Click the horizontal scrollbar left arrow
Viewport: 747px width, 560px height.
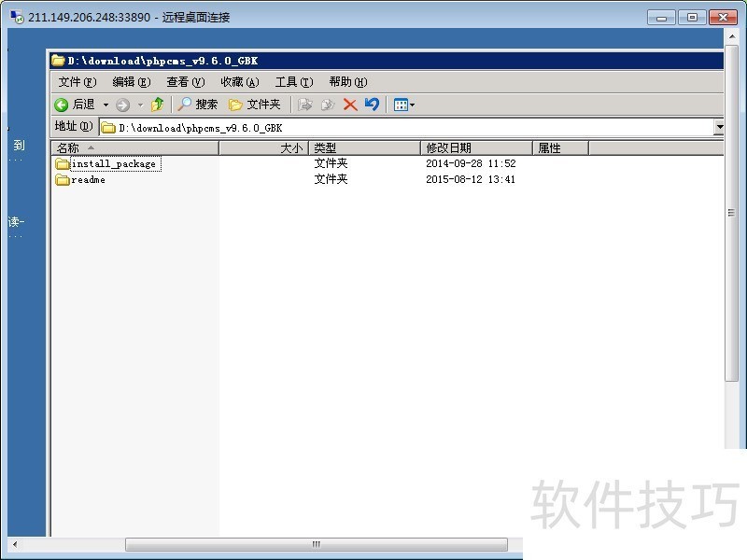15,544
